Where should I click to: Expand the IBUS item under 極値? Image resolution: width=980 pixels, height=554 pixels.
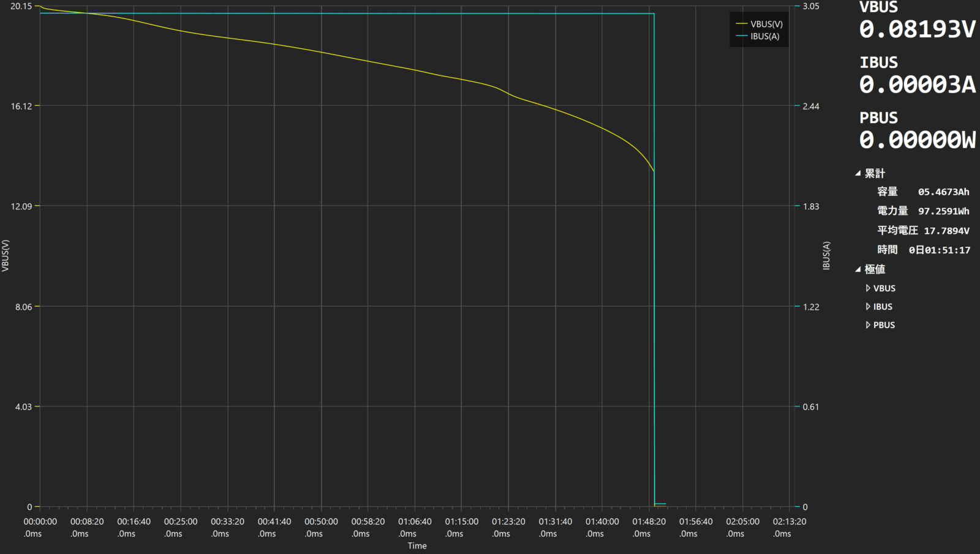pos(868,307)
